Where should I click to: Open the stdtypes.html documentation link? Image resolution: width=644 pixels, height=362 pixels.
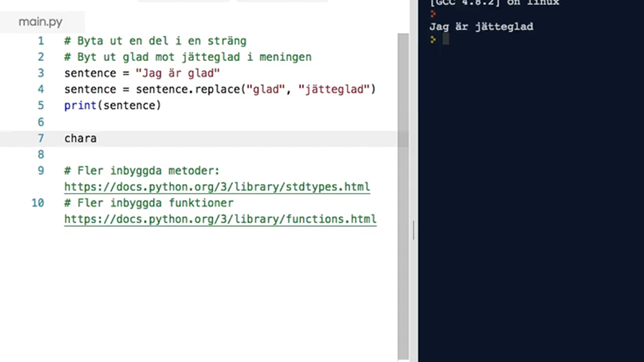coord(217,187)
